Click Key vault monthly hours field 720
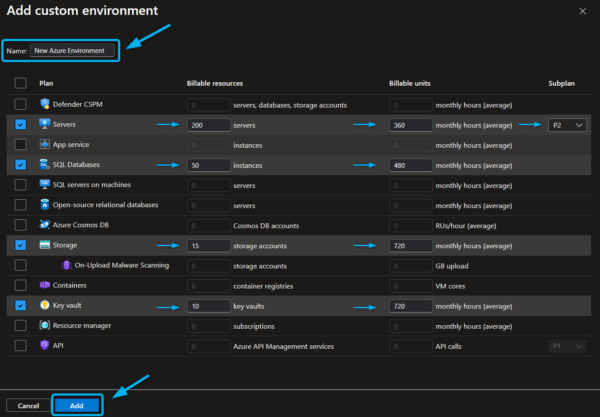 tap(411, 306)
